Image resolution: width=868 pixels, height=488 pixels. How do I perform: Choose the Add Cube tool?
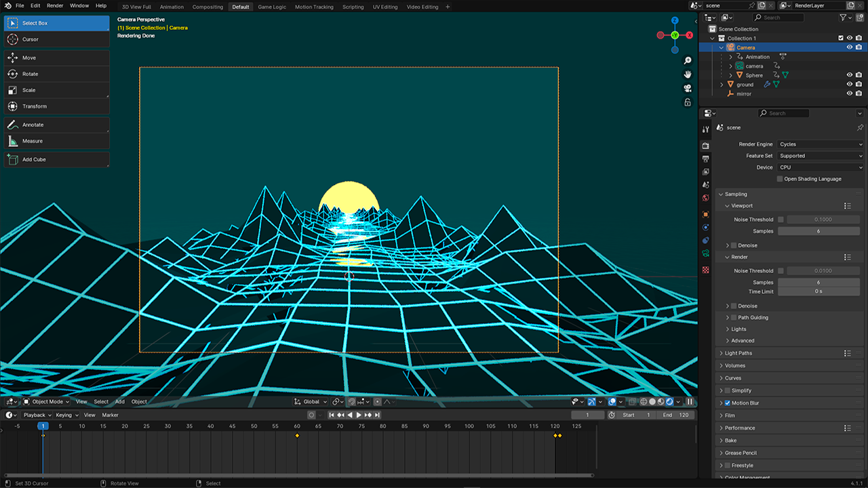56,159
